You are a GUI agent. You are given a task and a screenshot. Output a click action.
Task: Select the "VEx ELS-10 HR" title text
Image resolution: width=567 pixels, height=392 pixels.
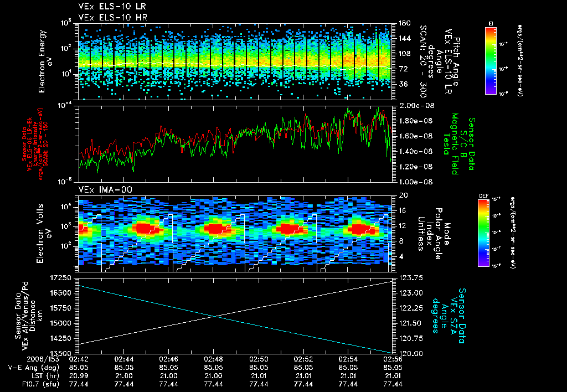[112, 17]
